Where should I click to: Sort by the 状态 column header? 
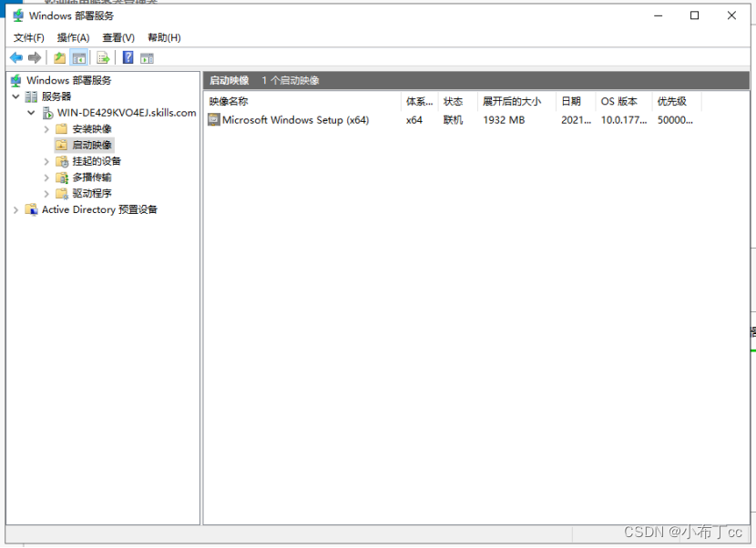[458, 101]
